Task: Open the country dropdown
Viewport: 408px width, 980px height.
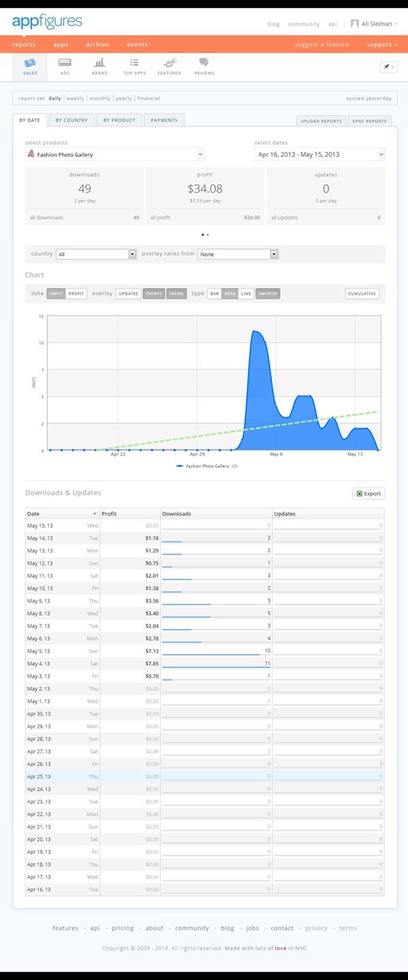Action: (97, 254)
